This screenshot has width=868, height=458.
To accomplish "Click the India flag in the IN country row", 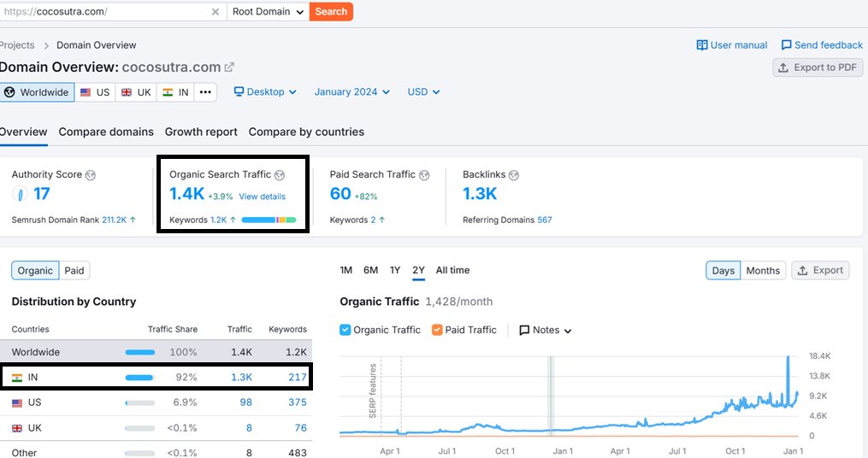I will pyautogui.click(x=17, y=378).
